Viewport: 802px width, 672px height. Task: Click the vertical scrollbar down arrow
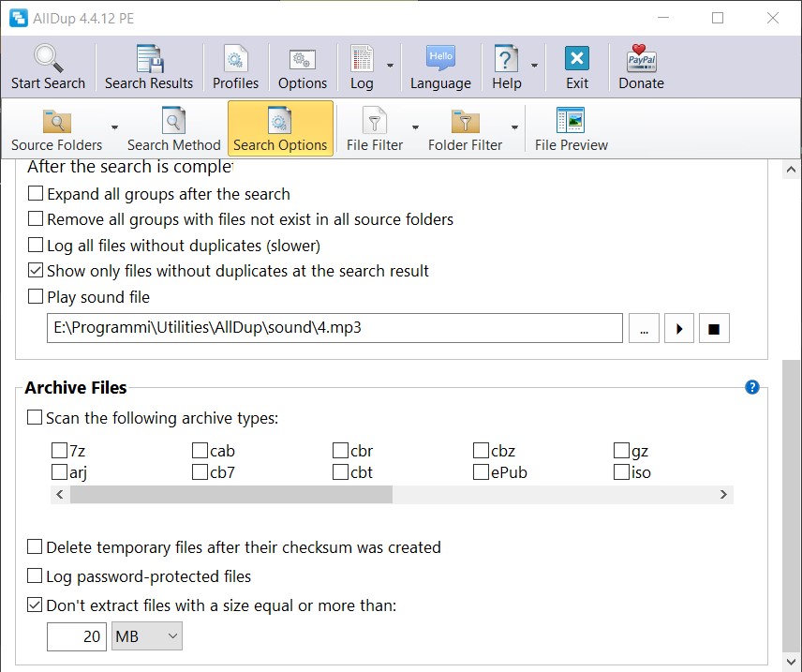point(791,661)
